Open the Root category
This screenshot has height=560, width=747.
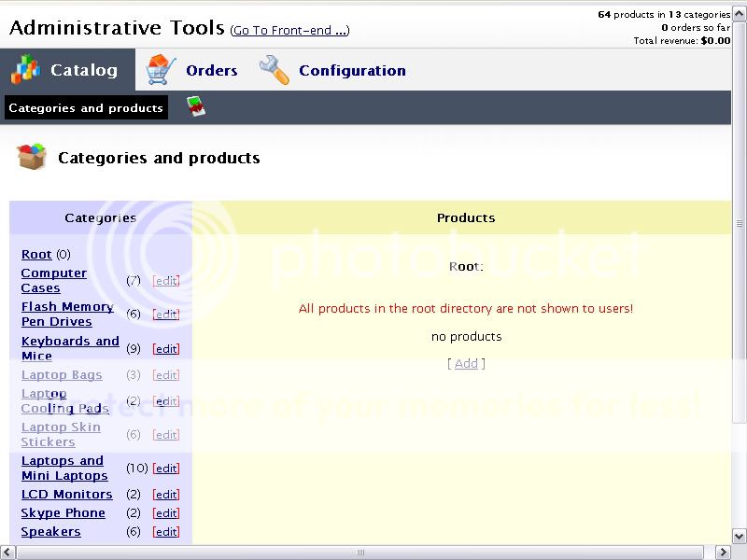[x=36, y=254]
